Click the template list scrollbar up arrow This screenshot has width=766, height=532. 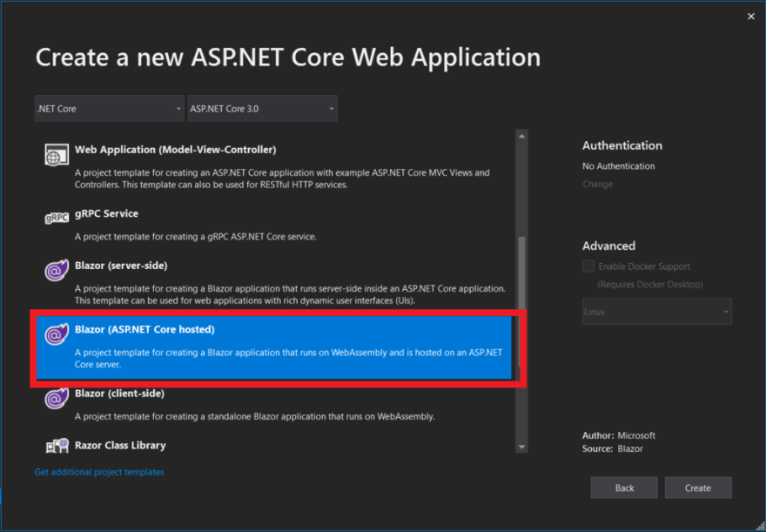click(x=521, y=136)
